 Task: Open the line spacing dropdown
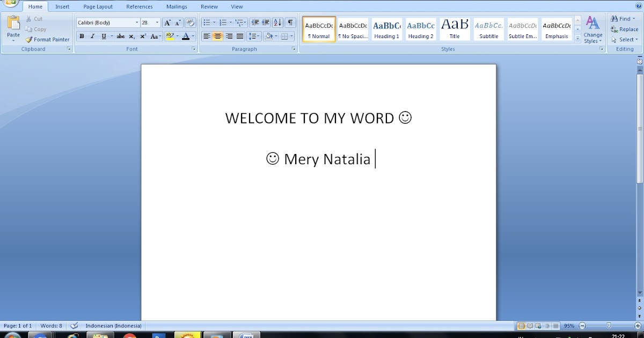[253, 36]
